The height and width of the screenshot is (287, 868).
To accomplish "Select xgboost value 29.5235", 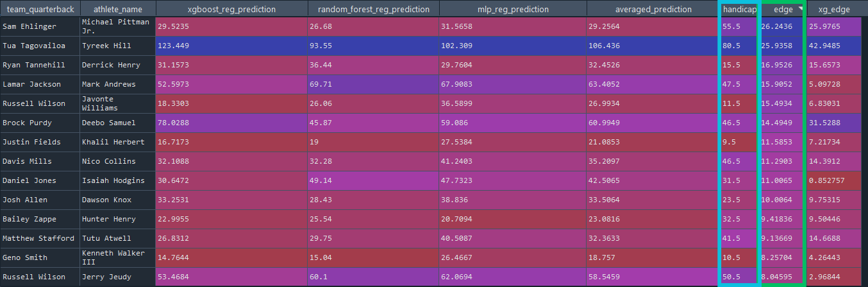I will (x=231, y=27).
